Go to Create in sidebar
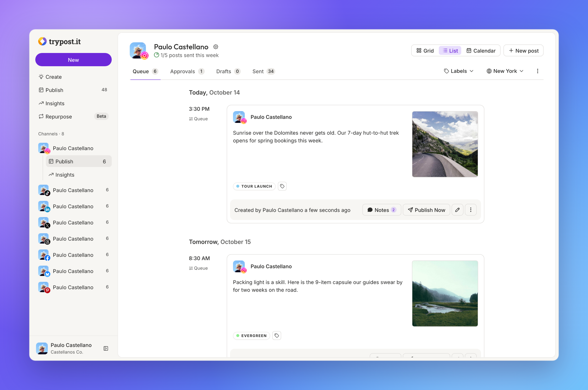 73,77
